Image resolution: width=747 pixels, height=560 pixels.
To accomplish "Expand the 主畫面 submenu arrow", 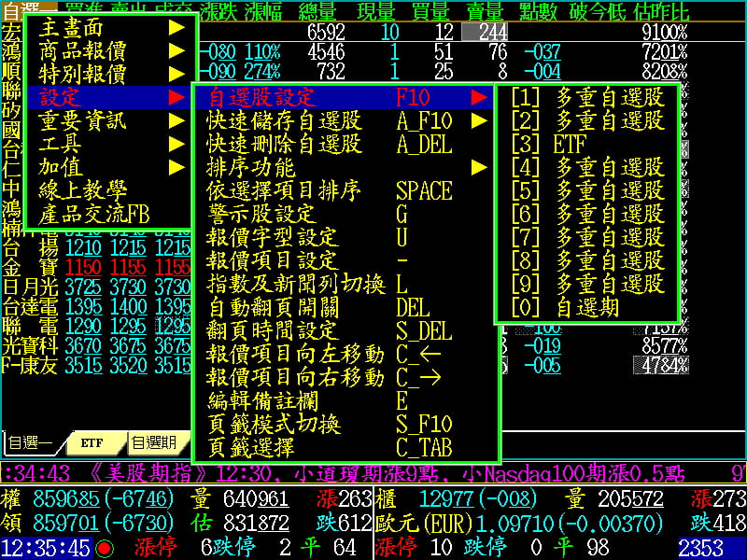I will (176, 27).
